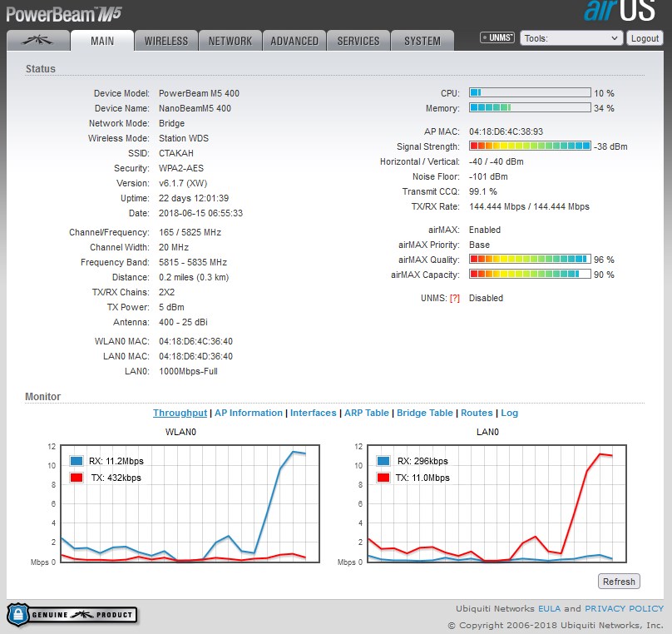Screen dimensions: 672x634
Task: Select the frequency '165 / 5825 MHz'
Action: tap(190, 232)
